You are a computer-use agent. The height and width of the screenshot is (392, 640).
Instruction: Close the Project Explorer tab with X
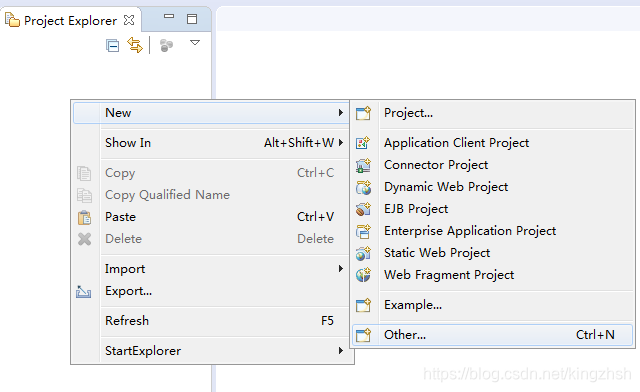pos(129,20)
